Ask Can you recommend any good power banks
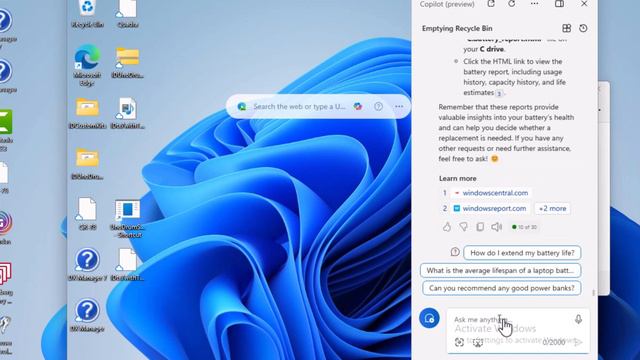The height and width of the screenshot is (360, 640). click(x=502, y=288)
